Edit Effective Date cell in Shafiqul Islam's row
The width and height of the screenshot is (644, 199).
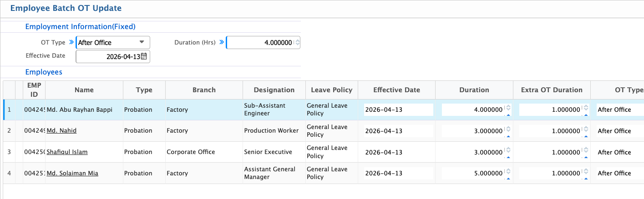[398, 152]
